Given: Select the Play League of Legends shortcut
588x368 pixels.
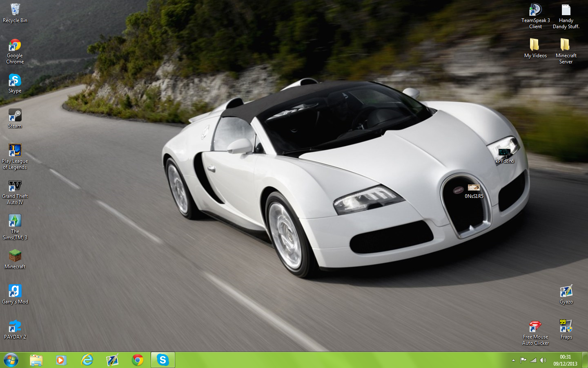Looking at the screenshot, I should tap(15, 157).
